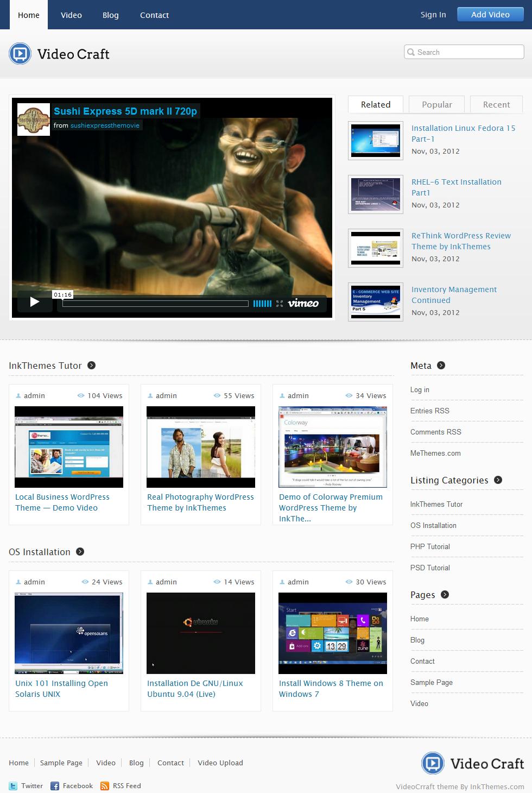Click the Inventory Management Continued thumbnail
Screen dimensions: 532x793
tap(376, 302)
